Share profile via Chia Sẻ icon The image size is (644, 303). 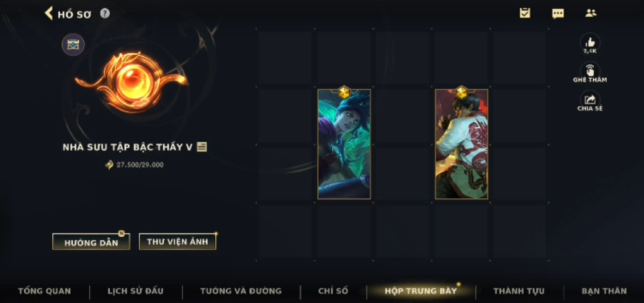point(590,99)
